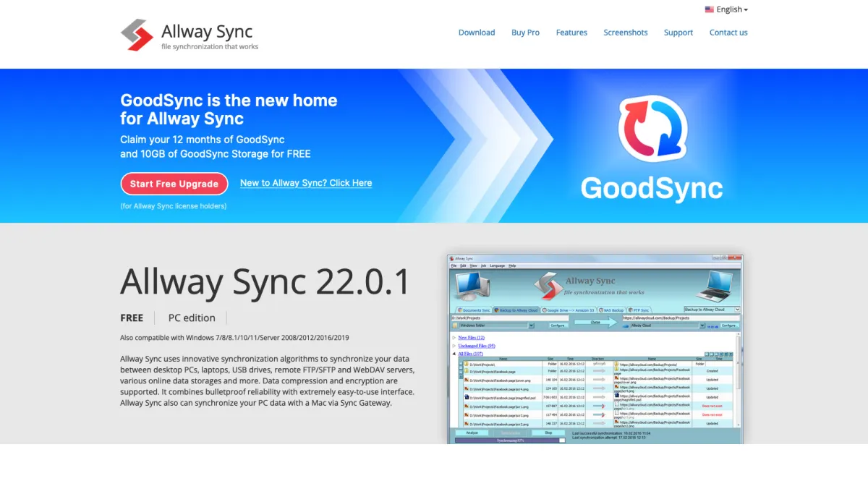The width and height of the screenshot is (868, 481).
Task: Click the 'PC edition' label
Action: 192,318
